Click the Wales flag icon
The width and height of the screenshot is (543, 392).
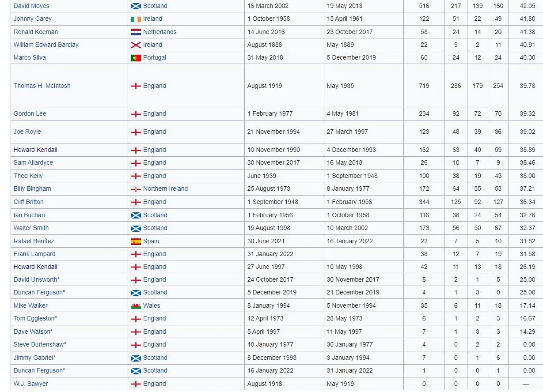136,306
